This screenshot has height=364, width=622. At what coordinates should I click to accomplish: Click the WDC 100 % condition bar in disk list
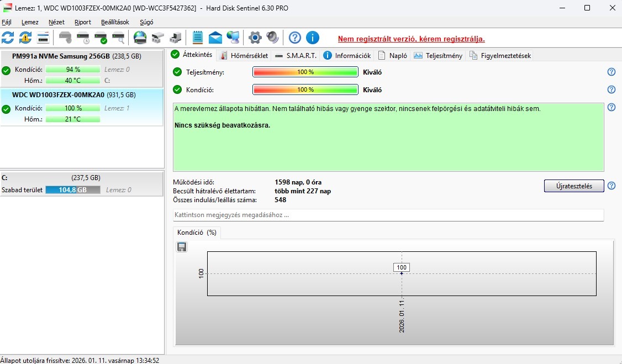click(72, 108)
